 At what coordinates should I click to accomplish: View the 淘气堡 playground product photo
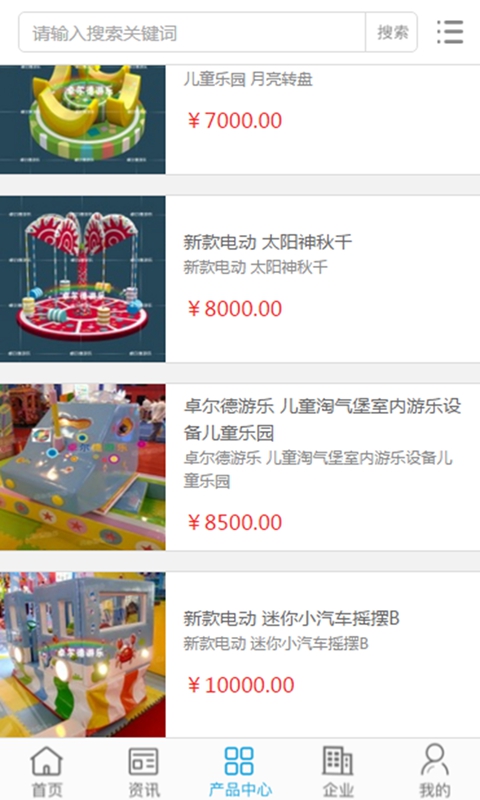pyautogui.click(x=83, y=467)
